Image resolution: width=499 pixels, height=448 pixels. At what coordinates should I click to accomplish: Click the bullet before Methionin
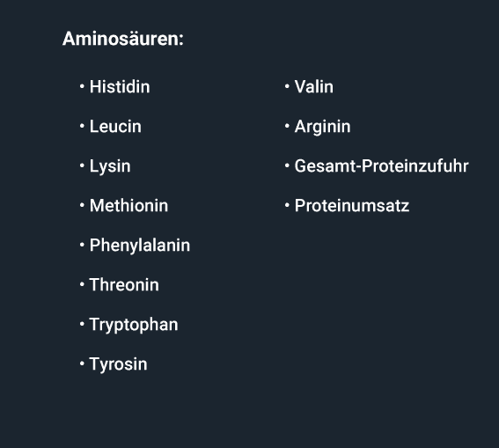pyautogui.click(x=82, y=205)
